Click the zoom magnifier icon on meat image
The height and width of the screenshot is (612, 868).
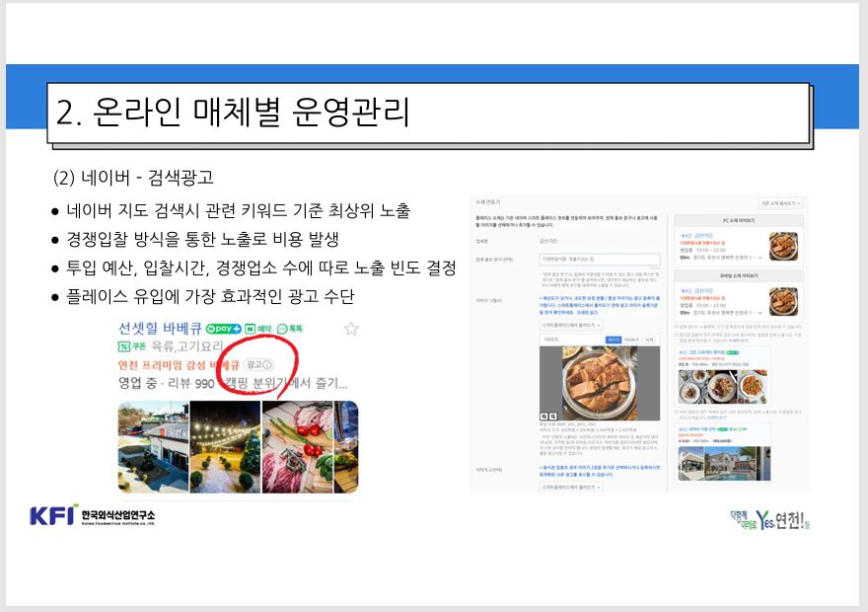tap(544, 417)
